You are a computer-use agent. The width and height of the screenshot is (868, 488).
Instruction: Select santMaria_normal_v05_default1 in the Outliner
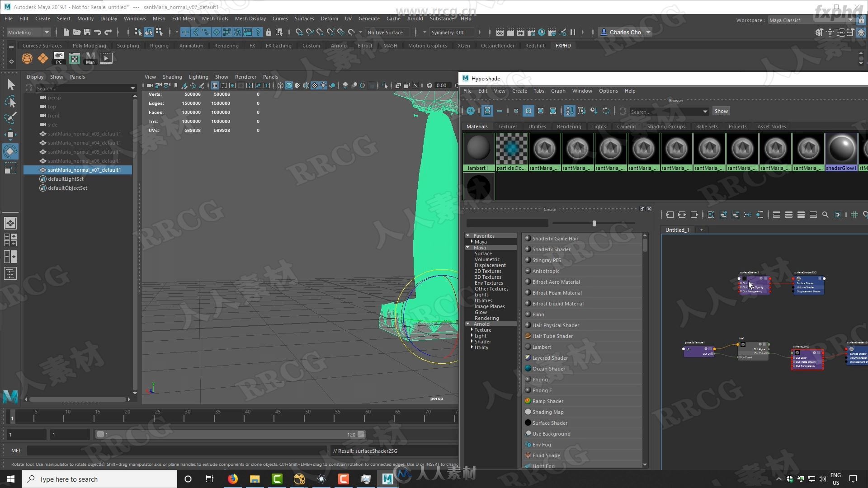pos(84,152)
